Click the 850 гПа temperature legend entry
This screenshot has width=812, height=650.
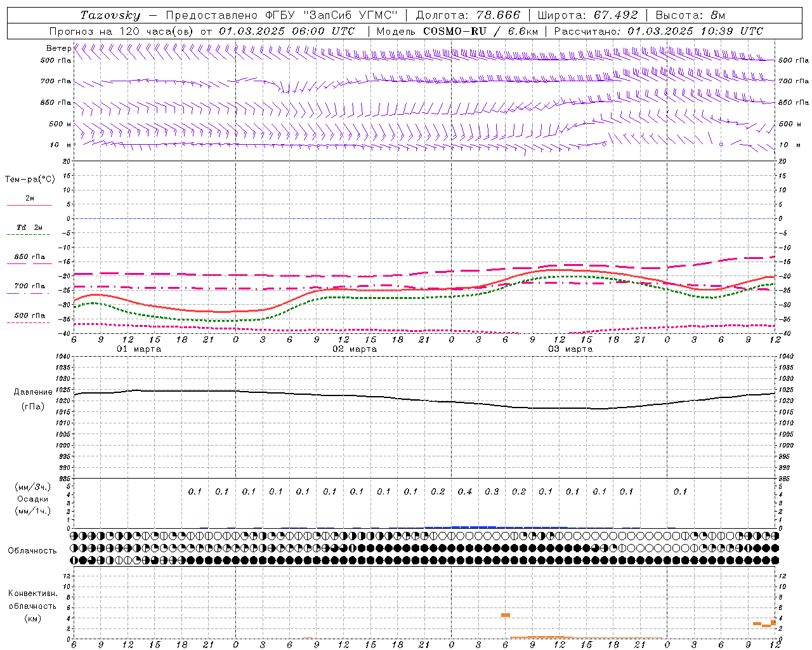pyautogui.click(x=29, y=257)
